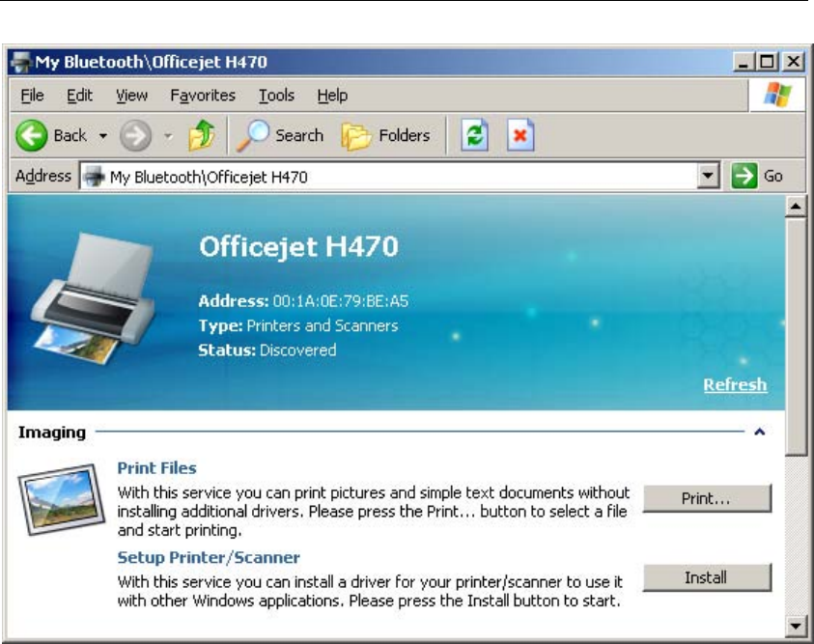Click the printer icon in title bar
The width and height of the screenshot is (814, 644).
pos(21,62)
